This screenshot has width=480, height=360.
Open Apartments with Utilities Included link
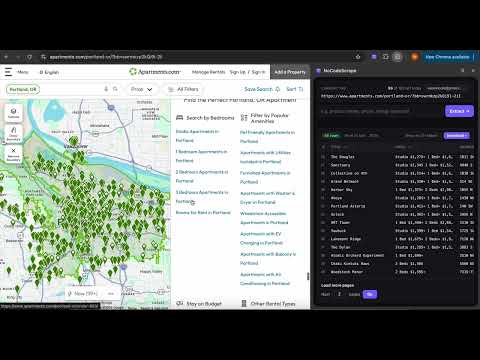pyautogui.click(x=265, y=157)
